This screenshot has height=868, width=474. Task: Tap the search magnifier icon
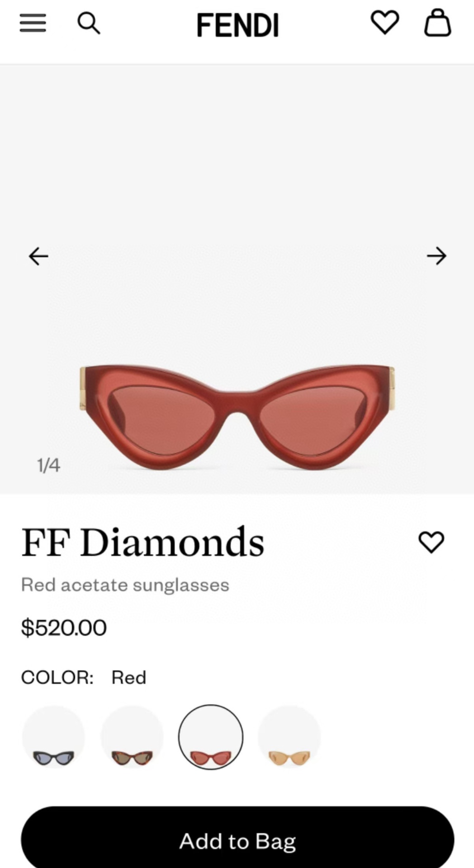pyautogui.click(x=89, y=23)
